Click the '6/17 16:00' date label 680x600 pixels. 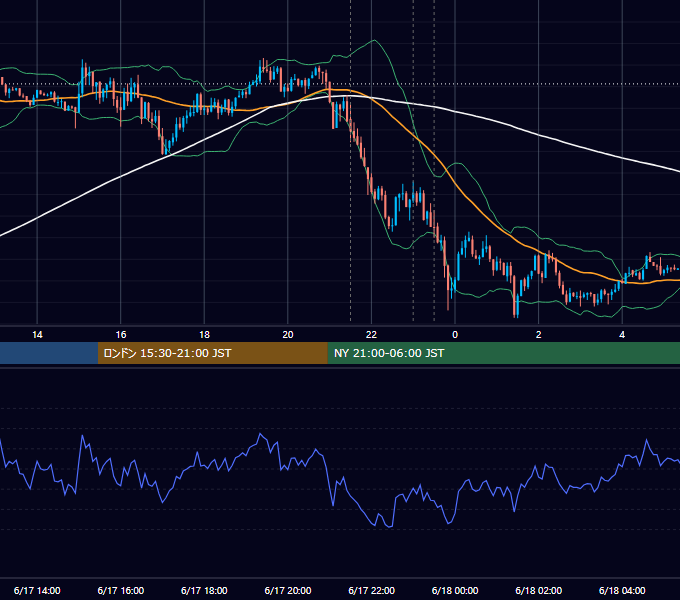[121, 590]
